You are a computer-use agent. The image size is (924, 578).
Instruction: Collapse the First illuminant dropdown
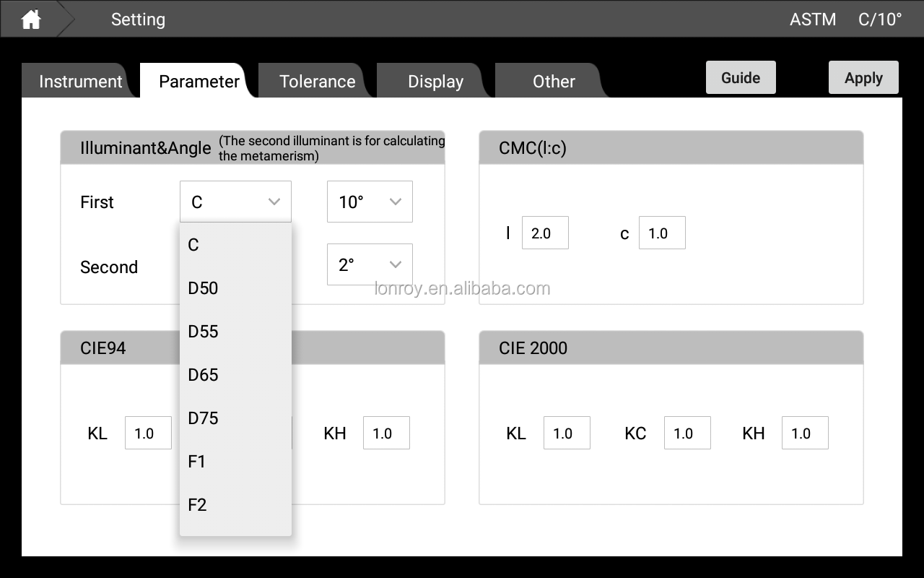coord(235,202)
